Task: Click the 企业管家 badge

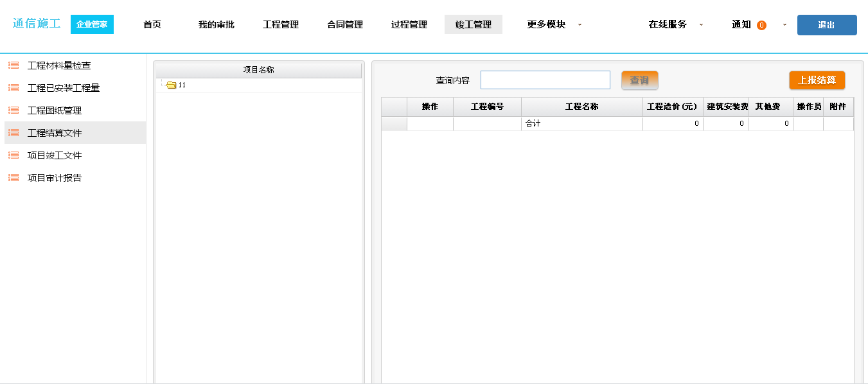Action: click(92, 24)
